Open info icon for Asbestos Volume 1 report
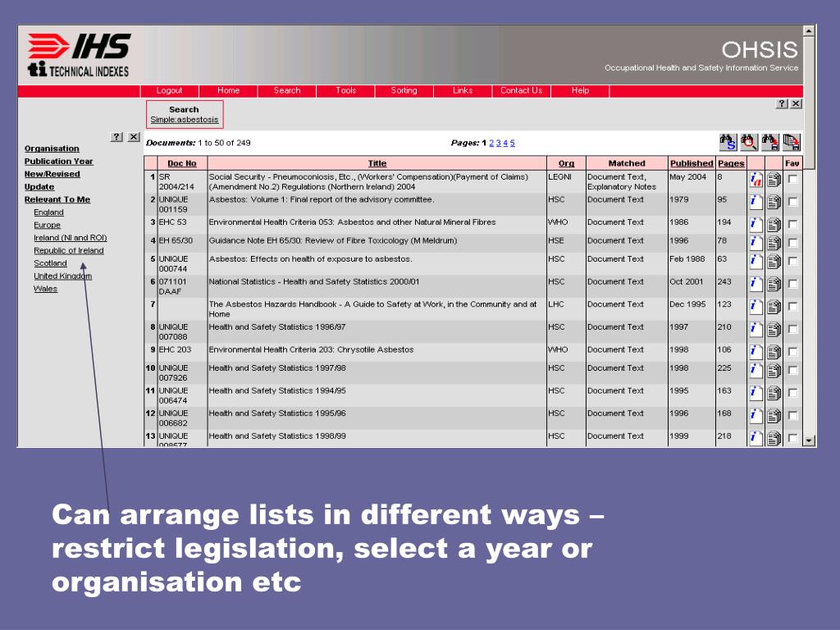Image resolution: width=840 pixels, height=630 pixels. (756, 202)
